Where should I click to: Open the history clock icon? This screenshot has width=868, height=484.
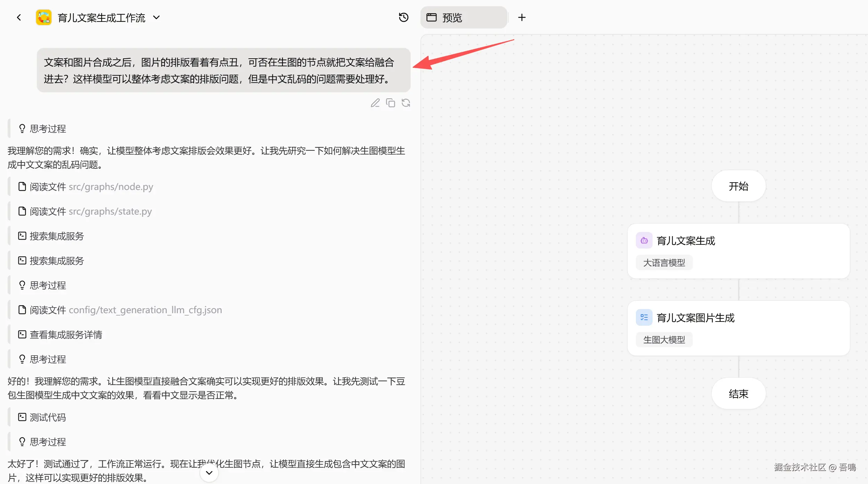click(403, 17)
